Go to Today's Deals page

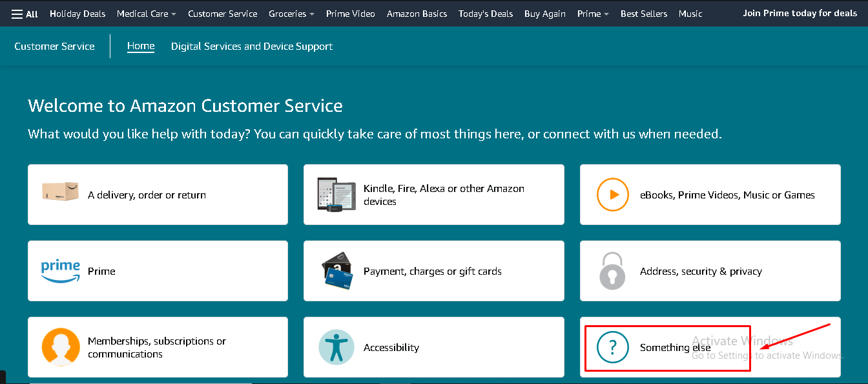pos(485,14)
